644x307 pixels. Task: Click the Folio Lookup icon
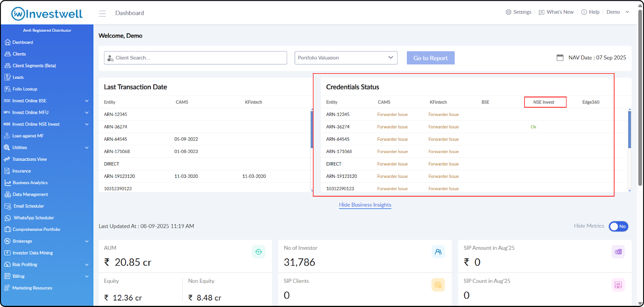tap(7, 89)
